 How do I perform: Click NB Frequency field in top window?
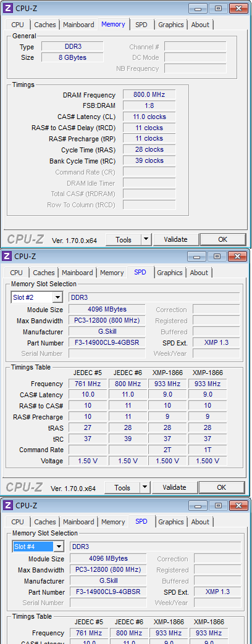click(195, 68)
